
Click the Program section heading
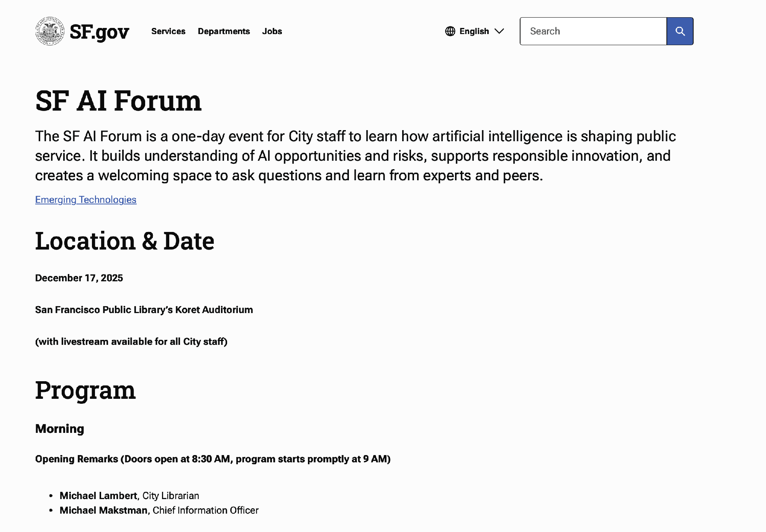[85, 390]
